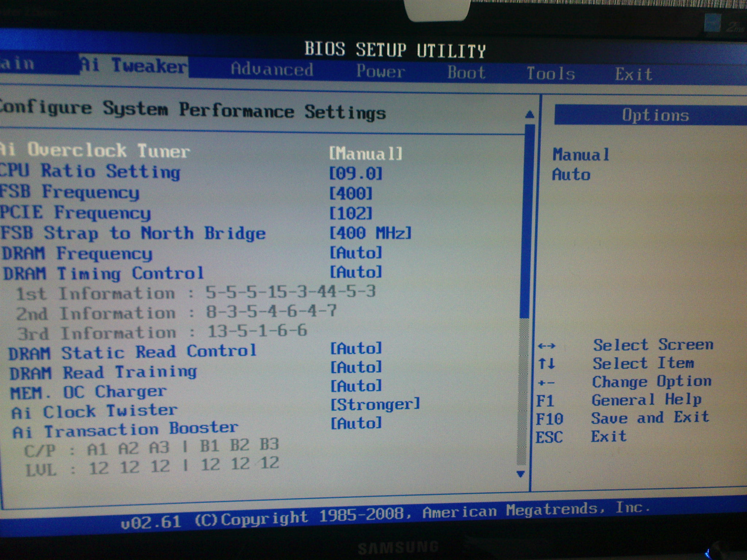This screenshot has height=560, width=747.
Task: Select Ai Overclock Tuner Manual value
Action: 365,153
